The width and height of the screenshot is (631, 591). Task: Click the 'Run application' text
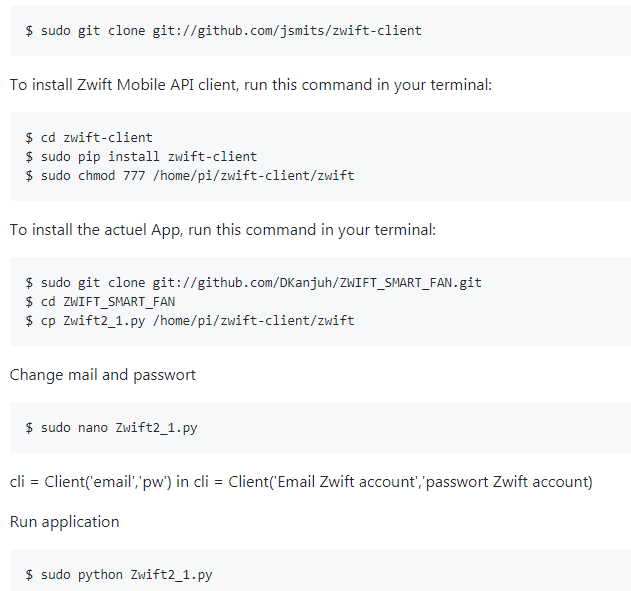coord(64,522)
